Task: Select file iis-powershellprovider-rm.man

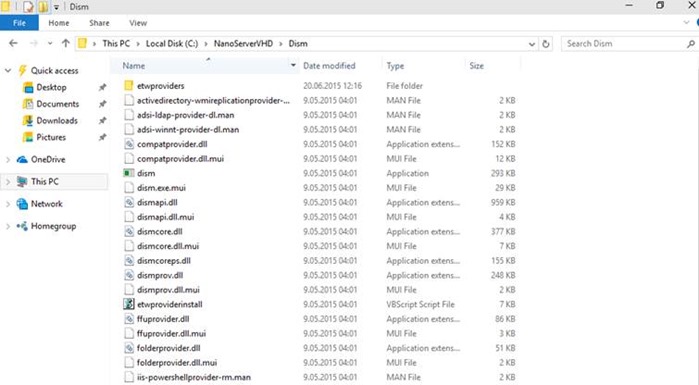Action: 193,377
